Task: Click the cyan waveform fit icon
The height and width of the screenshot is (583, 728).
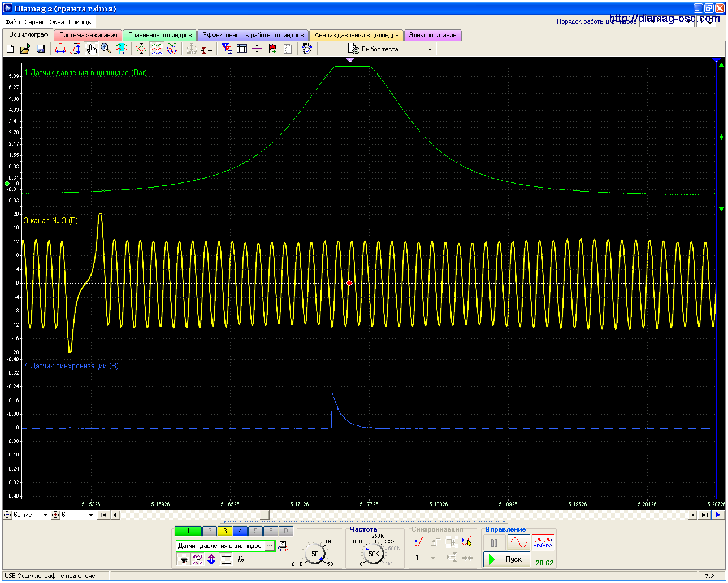Action: click(x=122, y=49)
